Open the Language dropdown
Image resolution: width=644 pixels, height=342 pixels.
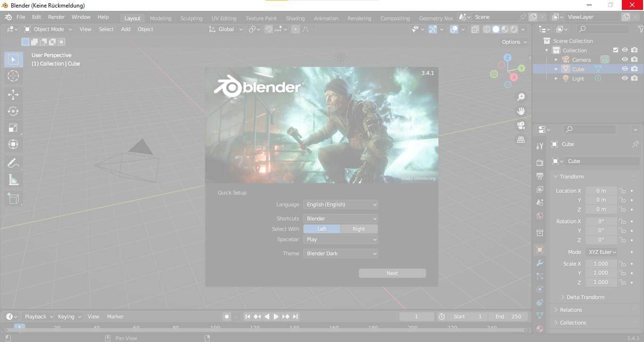tap(340, 204)
